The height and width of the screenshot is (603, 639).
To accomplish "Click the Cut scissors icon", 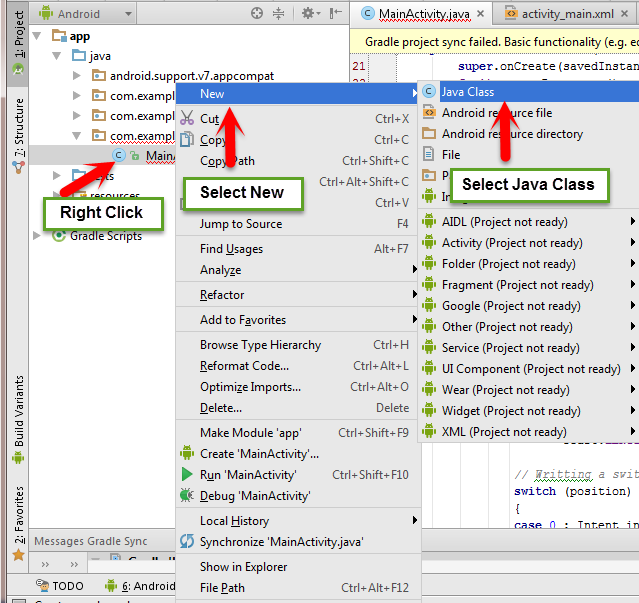I will click(x=187, y=118).
